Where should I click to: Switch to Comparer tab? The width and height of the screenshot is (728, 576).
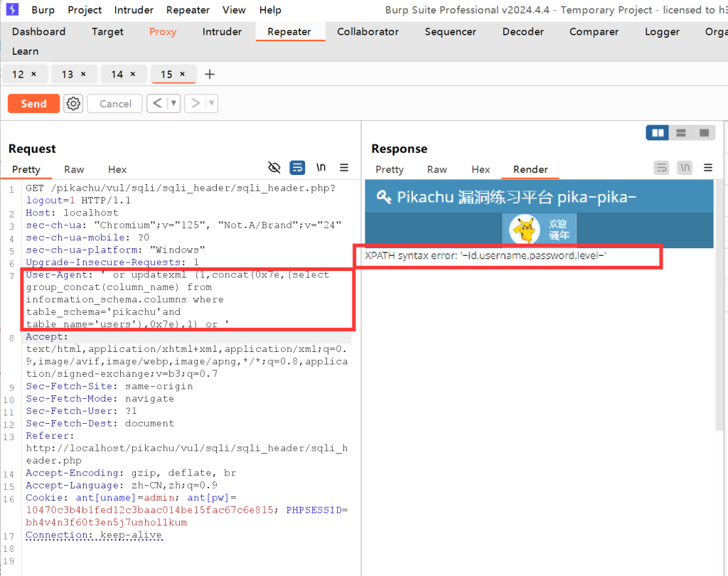[x=594, y=31]
